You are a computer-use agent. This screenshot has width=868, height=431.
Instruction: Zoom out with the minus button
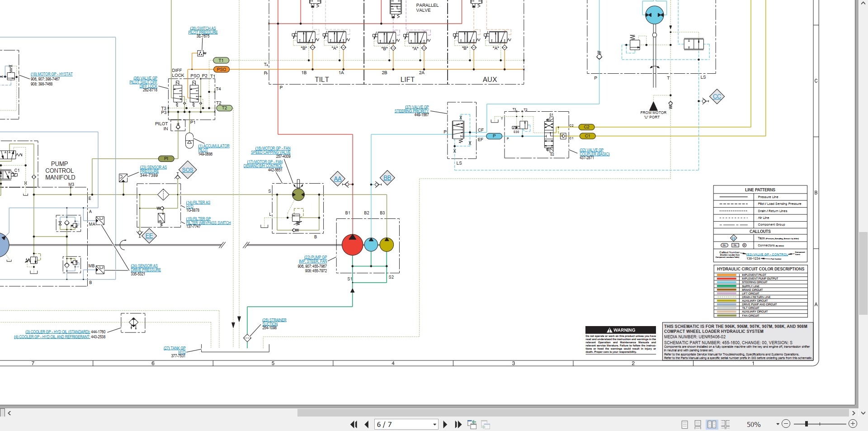coord(786,424)
